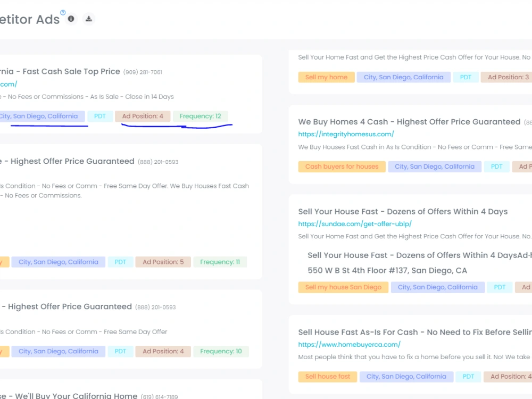This screenshot has height=399, width=532.
Task: Click the City, San Diego tag in Frequency: 11 row
Action: [59, 262]
